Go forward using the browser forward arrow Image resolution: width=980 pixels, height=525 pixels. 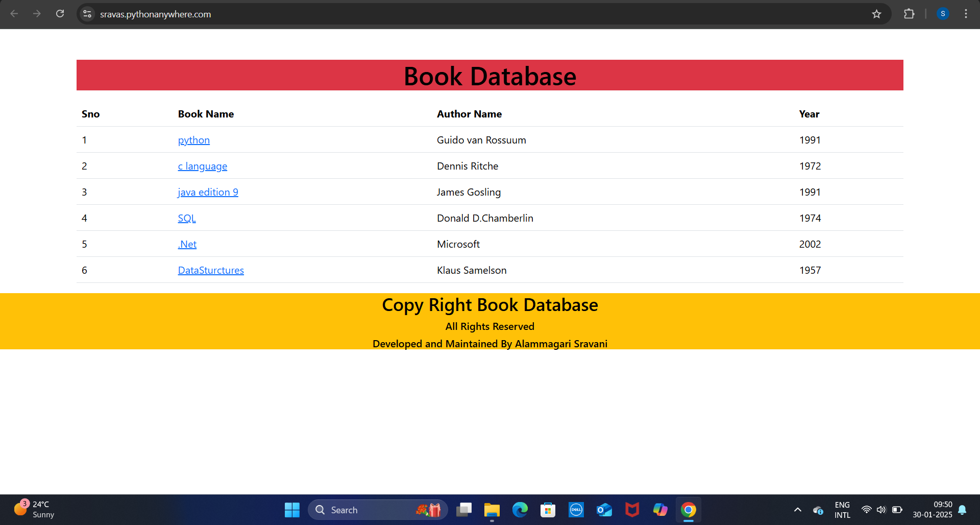[37, 14]
